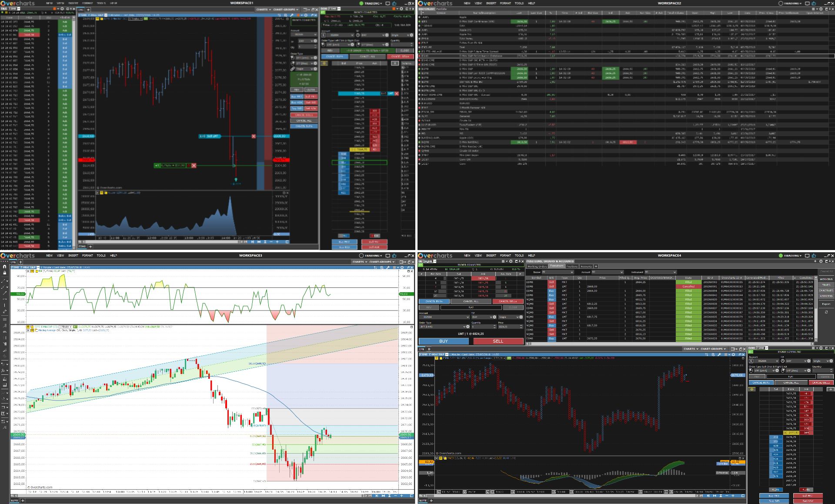This screenshot has width=835, height=504.
Task: Click the magnet snap icon in Workspace3 drawing toolbar
Action: [x=4, y=267]
